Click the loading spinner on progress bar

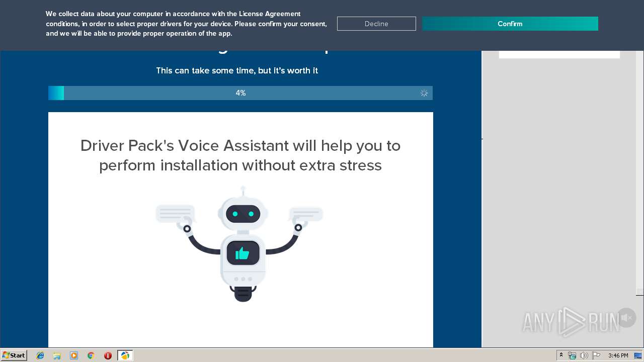coord(424,93)
